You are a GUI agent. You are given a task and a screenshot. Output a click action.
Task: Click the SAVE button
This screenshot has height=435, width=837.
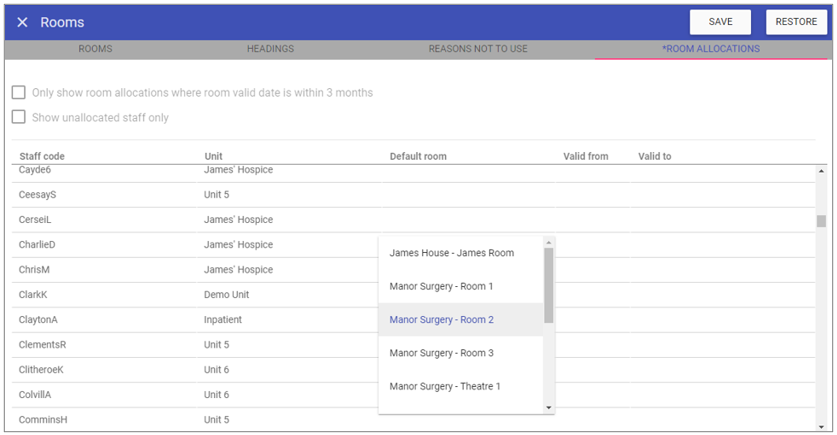(720, 22)
